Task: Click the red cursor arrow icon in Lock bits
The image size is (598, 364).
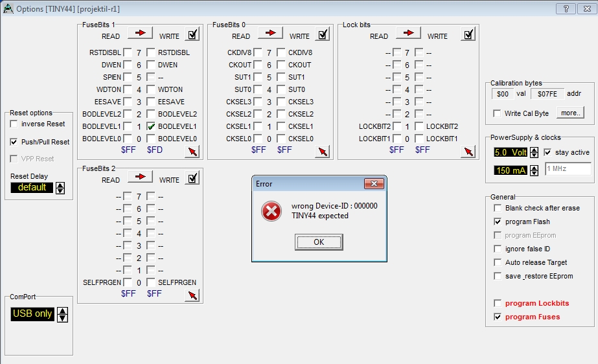Action: click(468, 152)
